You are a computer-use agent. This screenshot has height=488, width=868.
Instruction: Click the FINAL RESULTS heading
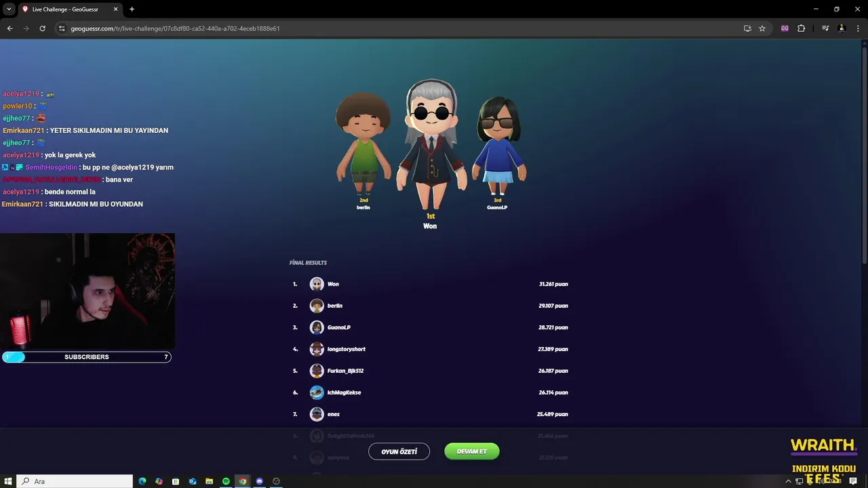pos(308,263)
